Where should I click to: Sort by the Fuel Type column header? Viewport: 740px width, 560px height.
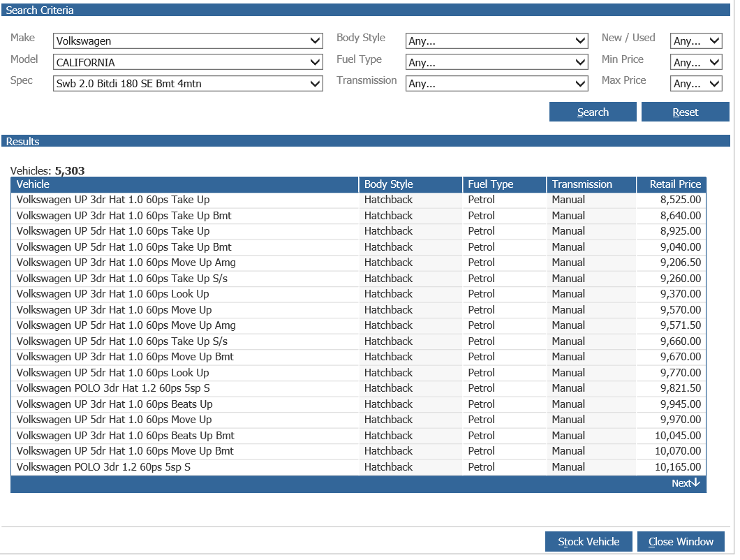(505, 184)
